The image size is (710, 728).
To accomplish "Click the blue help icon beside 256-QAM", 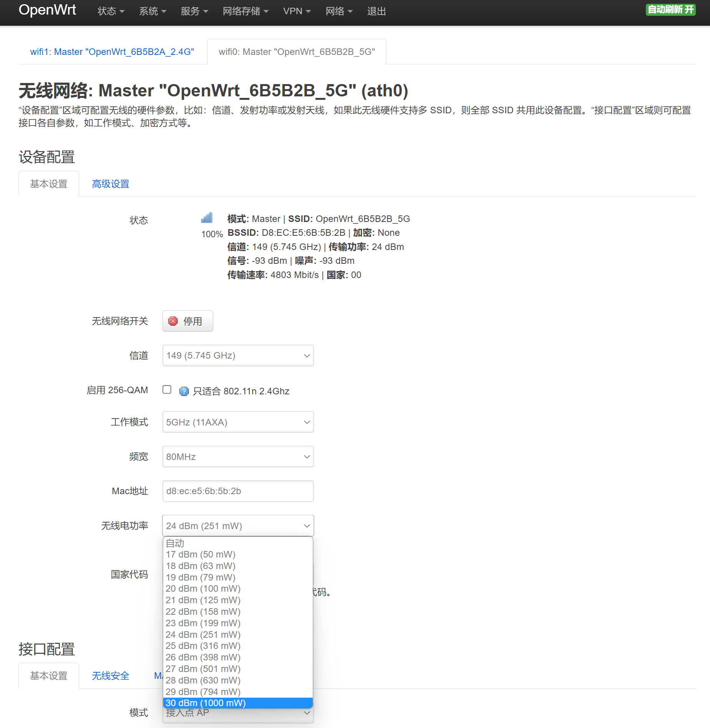I will tap(184, 391).
